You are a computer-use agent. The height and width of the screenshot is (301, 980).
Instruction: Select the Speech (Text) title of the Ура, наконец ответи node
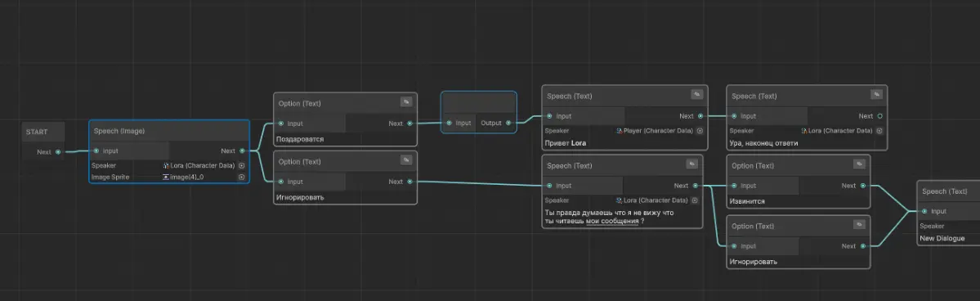click(x=754, y=97)
